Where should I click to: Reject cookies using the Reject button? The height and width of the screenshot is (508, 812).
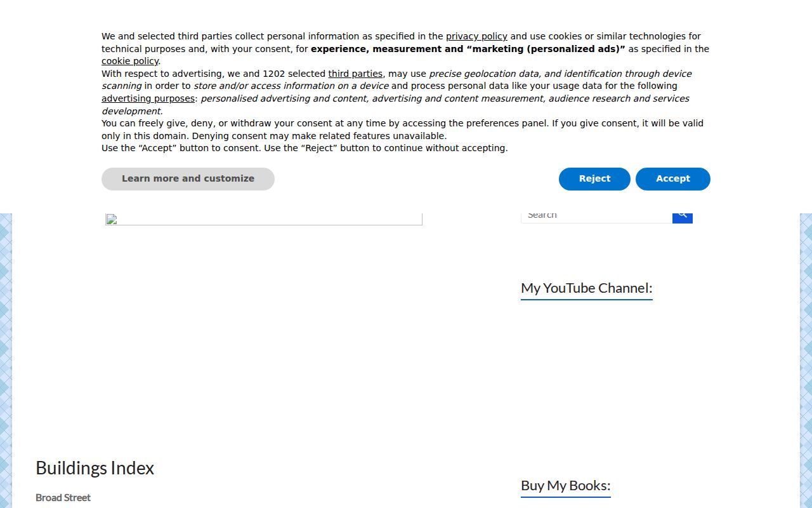[x=594, y=179]
